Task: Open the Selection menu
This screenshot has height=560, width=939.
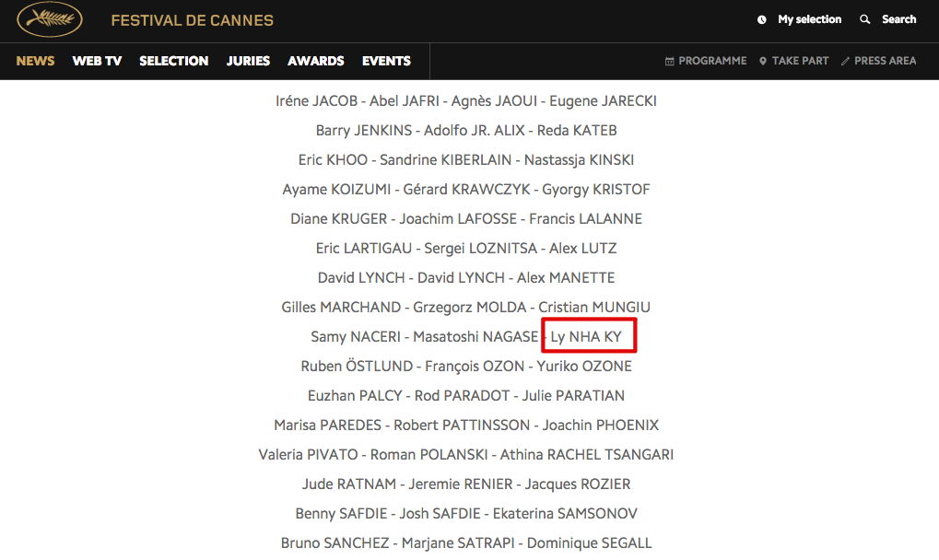Action: [173, 61]
